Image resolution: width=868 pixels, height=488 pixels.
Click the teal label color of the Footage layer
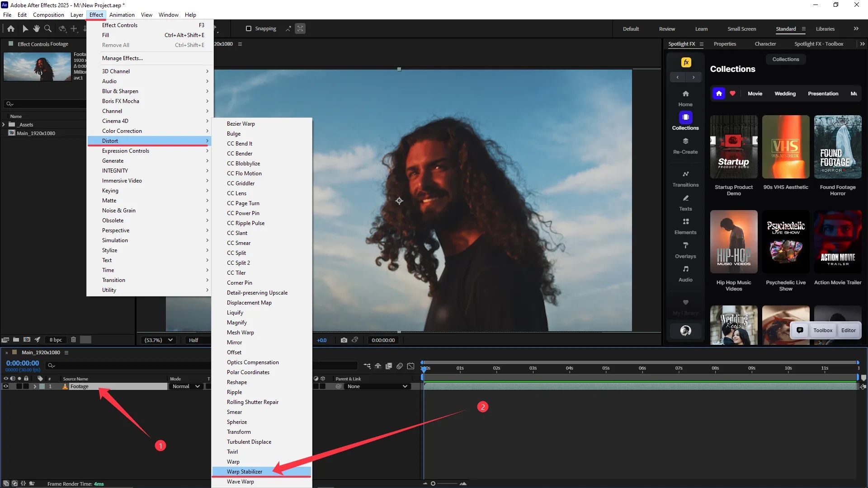42,386
